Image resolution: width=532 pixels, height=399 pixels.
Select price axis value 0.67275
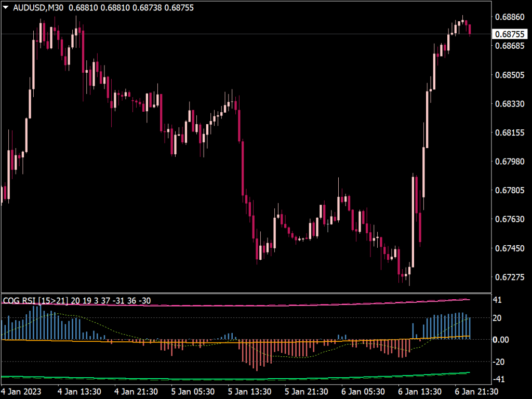[x=510, y=277]
